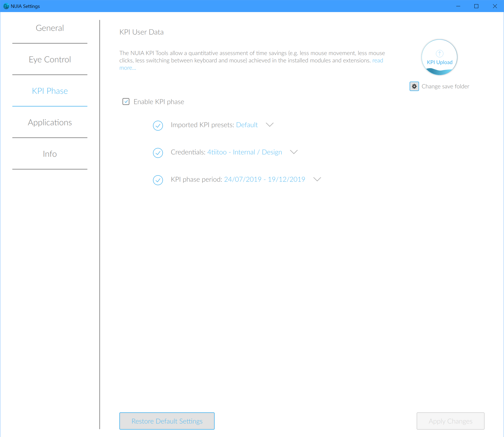Image resolution: width=504 pixels, height=437 pixels.
Task: Click the NUIA logo in the title bar
Action: coord(6,6)
